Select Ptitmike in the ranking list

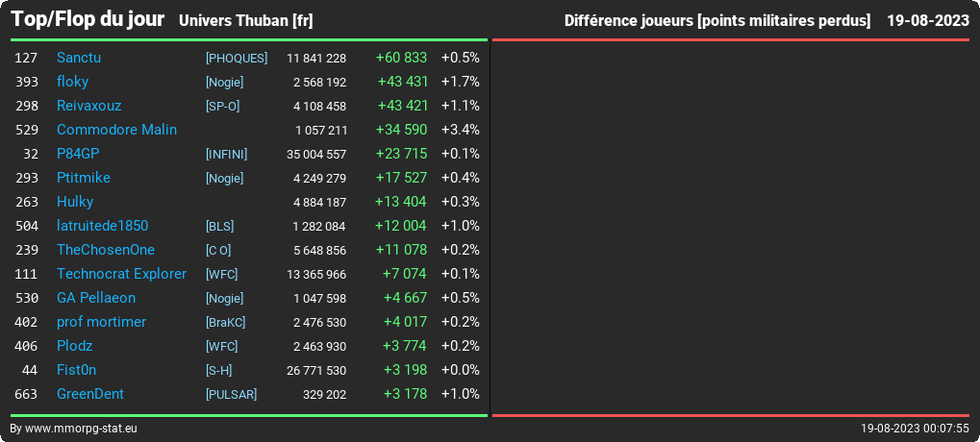coord(84,178)
